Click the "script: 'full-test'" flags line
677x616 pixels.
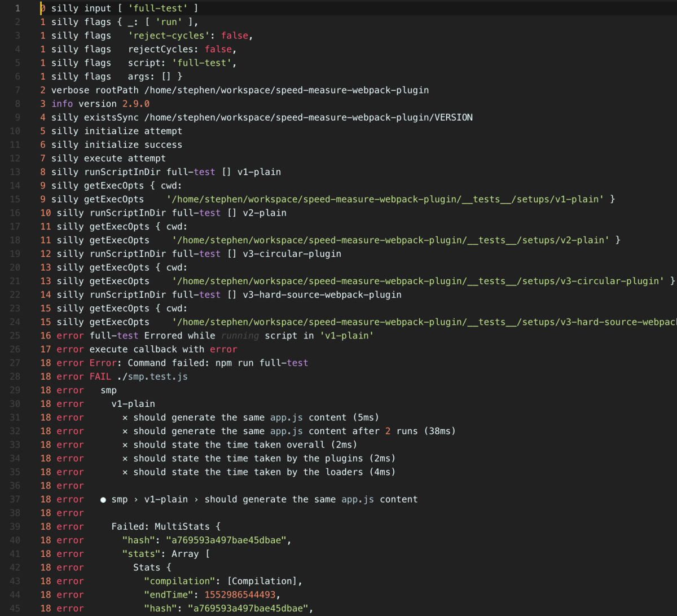coord(138,63)
